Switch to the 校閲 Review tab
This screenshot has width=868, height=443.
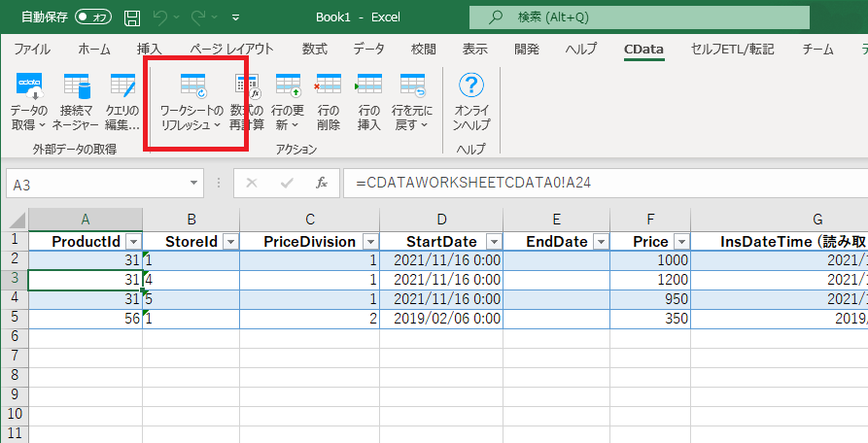(424, 50)
